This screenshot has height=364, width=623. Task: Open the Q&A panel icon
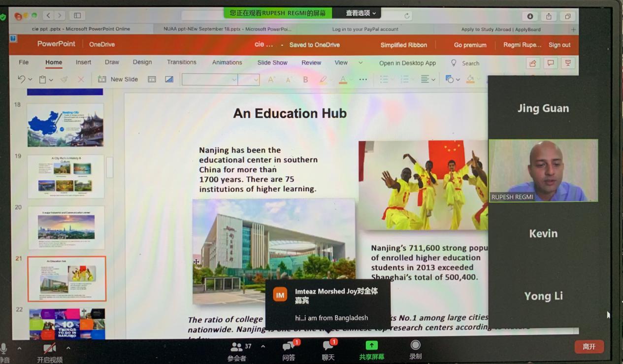289,347
